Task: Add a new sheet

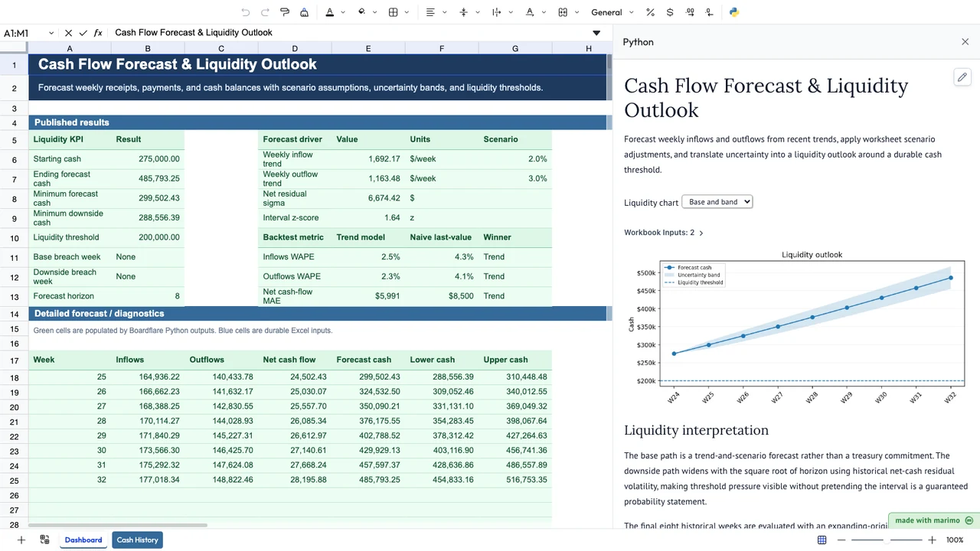Action: click(21, 540)
